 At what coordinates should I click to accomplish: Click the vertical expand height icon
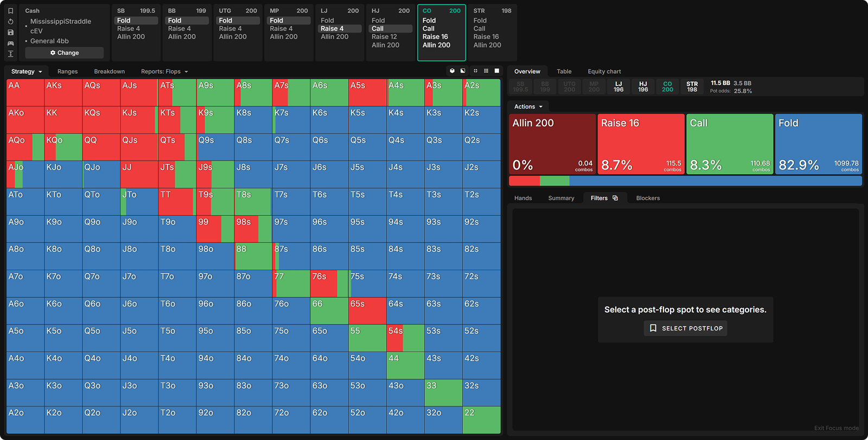pyautogui.click(x=10, y=54)
